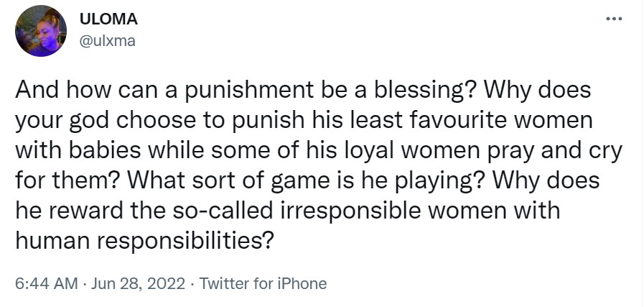The image size is (644, 307).
Task: Click the ULOMA display name
Action: tap(108, 19)
